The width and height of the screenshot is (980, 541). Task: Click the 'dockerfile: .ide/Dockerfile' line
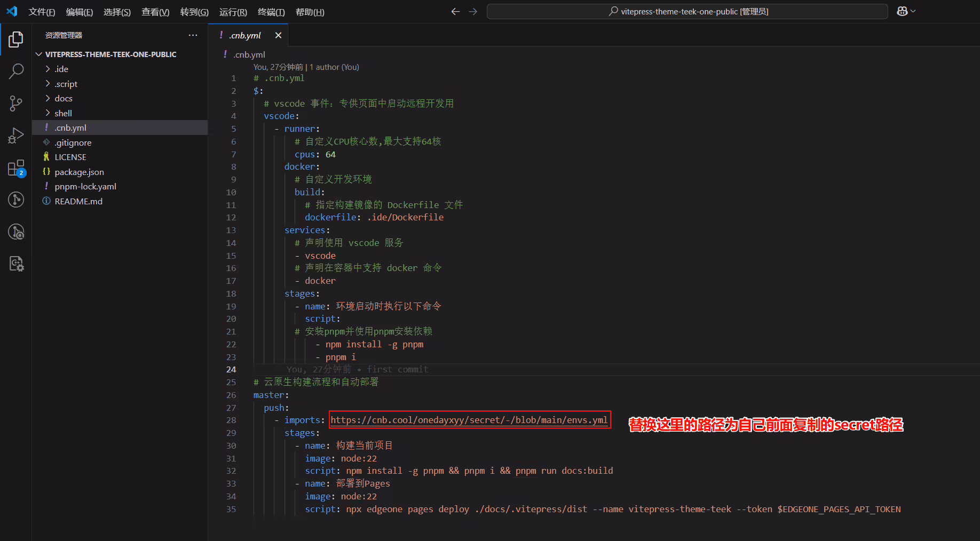374,217
